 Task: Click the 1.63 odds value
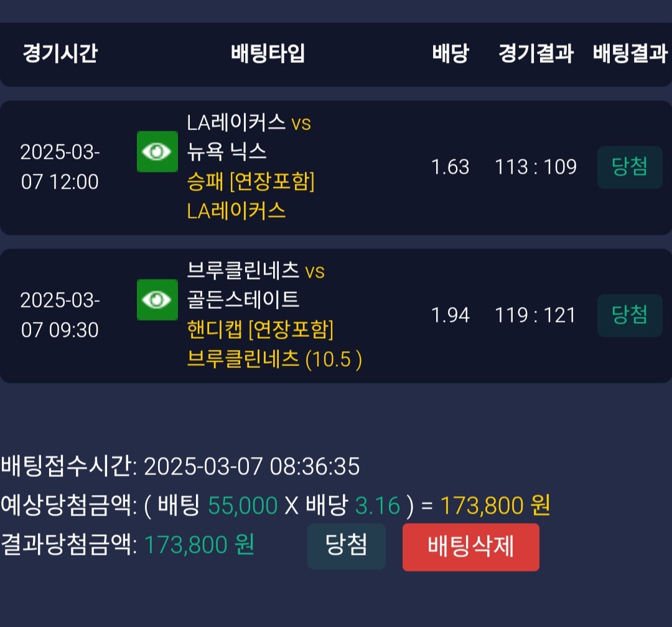(x=450, y=167)
